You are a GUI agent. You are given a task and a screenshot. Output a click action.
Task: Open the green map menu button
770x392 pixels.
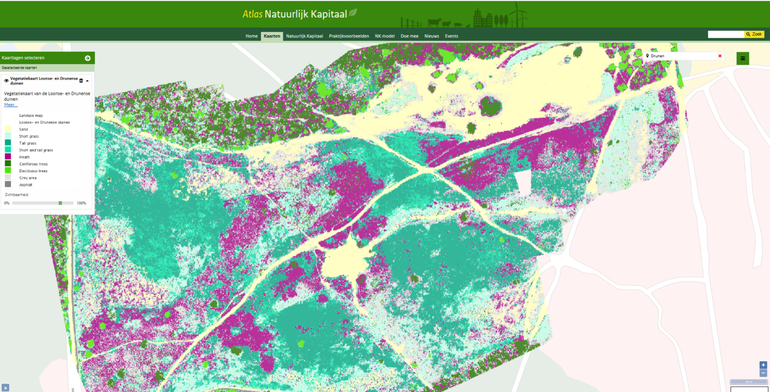tap(742, 58)
